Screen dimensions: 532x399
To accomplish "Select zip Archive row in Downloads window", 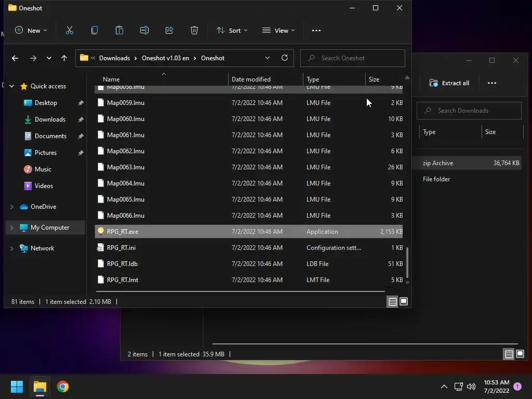I will [467, 163].
